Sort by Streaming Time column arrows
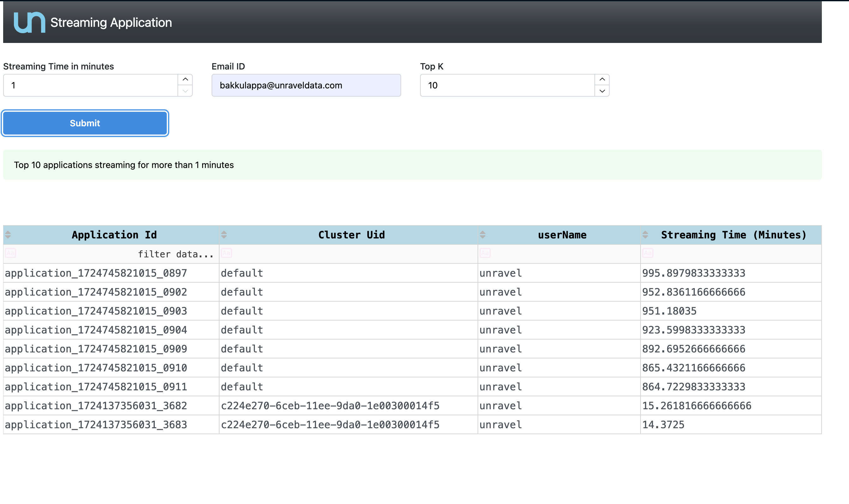 [645, 234]
